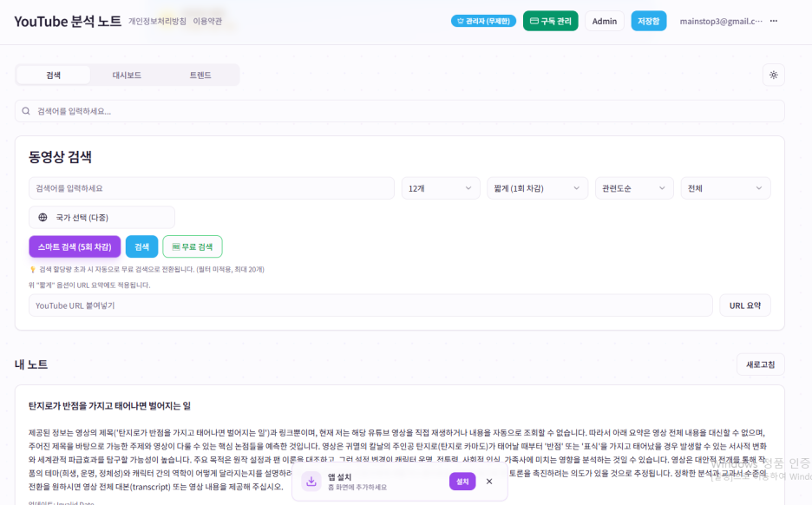Open the 트렌드 tab
Viewport: 812px width, 505px height.
[x=200, y=75]
